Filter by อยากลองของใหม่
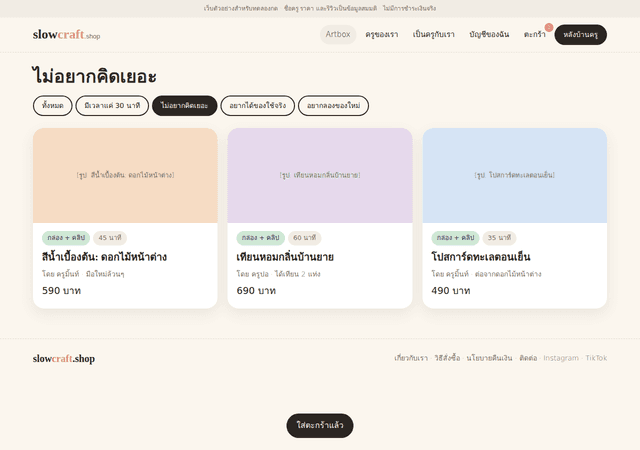640x450 pixels. 333,106
